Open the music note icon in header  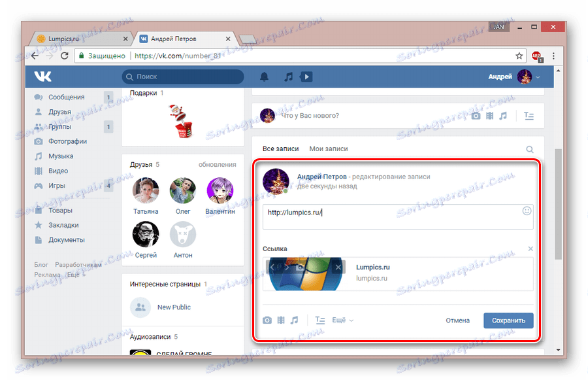click(288, 77)
